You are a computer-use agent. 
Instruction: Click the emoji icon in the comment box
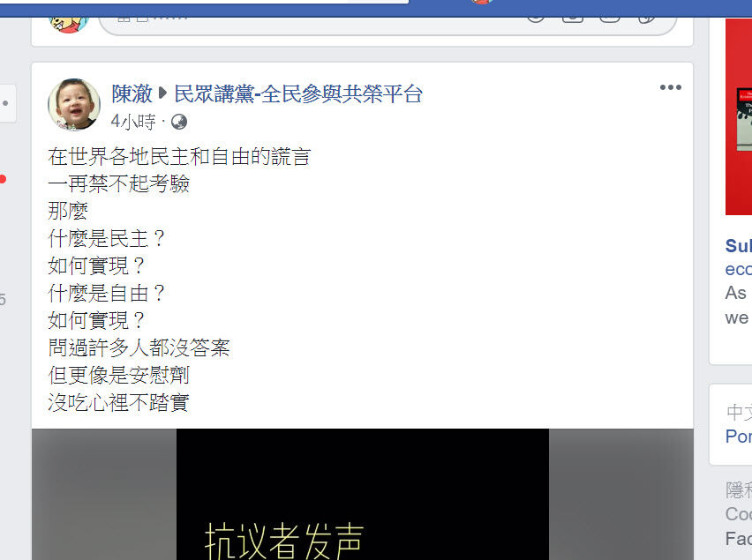pos(536,19)
